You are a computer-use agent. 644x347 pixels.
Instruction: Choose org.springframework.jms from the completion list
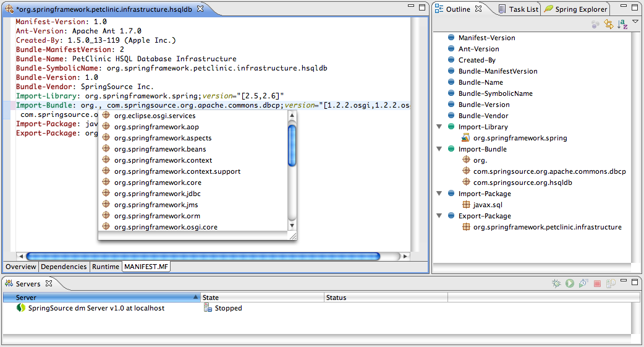tap(193, 204)
